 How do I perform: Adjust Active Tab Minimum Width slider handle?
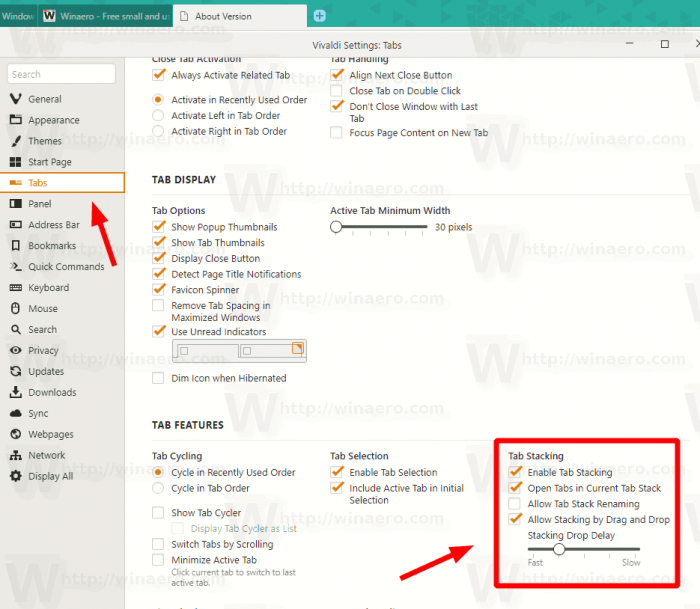click(336, 227)
